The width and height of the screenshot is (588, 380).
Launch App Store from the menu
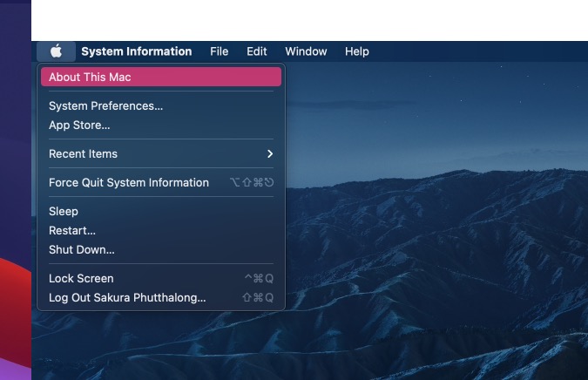coord(79,125)
